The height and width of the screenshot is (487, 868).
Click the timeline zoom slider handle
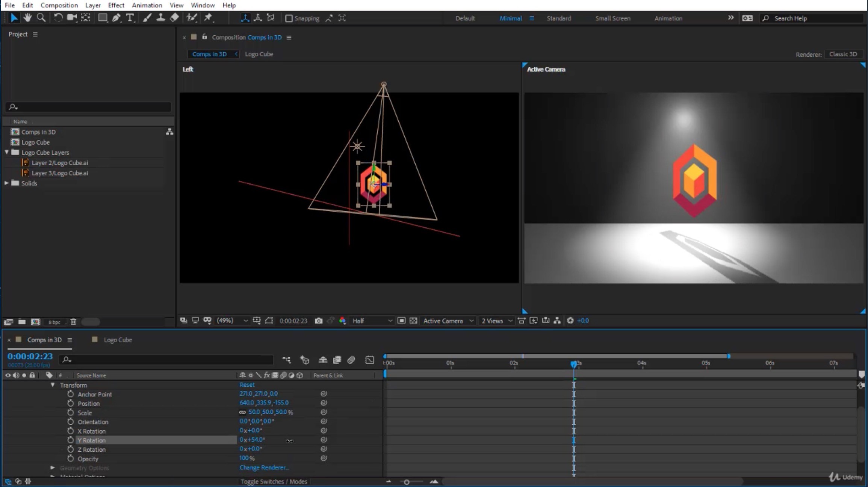click(x=407, y=482)
